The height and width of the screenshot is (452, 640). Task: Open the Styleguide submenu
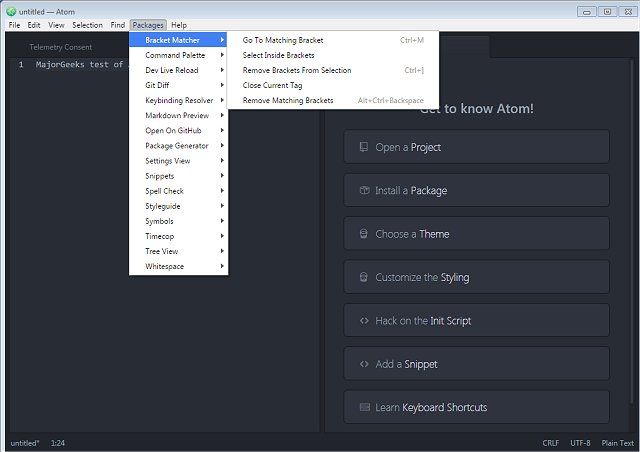[x=178, y=206]
